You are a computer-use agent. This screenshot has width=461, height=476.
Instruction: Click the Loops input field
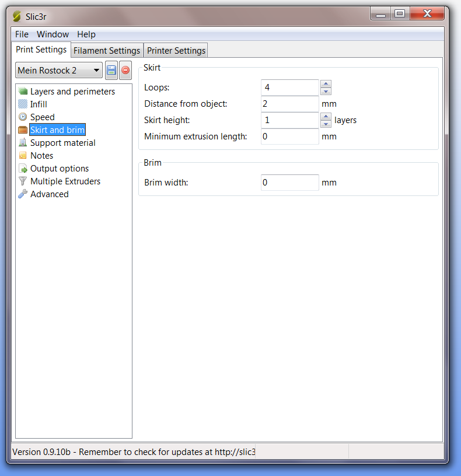coord(289,87)
